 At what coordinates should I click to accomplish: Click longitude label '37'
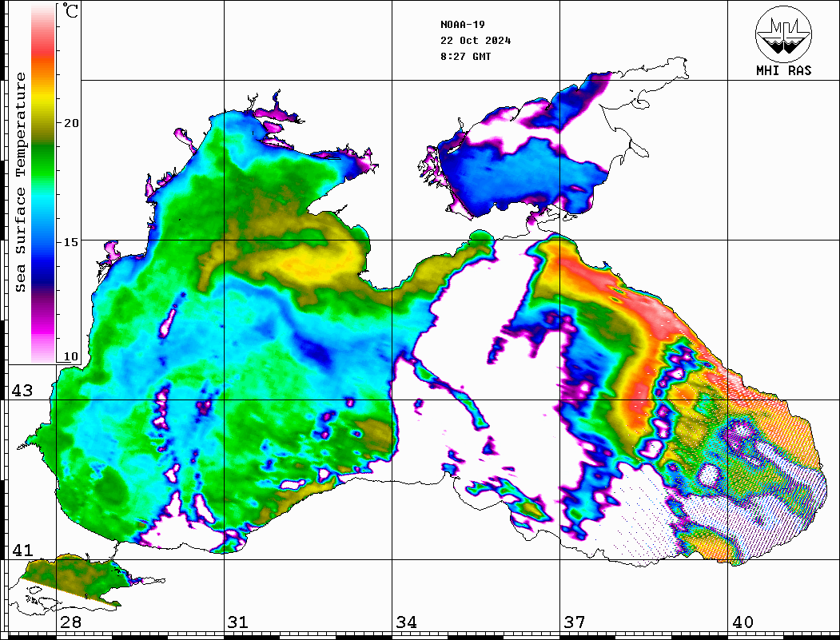(575, 622)
